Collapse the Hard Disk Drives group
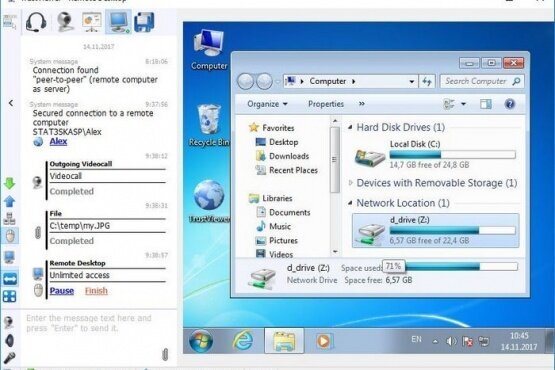Screen dimensions: 555x370 350,127
